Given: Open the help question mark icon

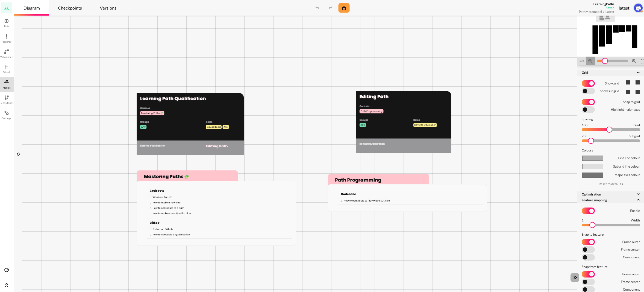Looking at the screenshot, I should point(7,270).
